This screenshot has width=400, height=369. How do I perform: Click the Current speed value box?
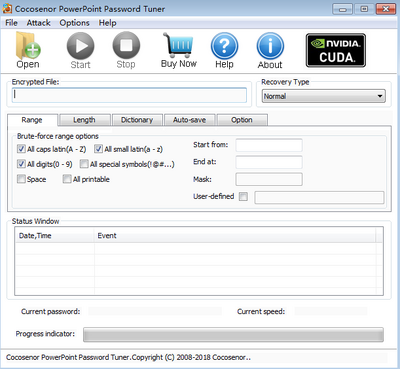coord(331,311)
